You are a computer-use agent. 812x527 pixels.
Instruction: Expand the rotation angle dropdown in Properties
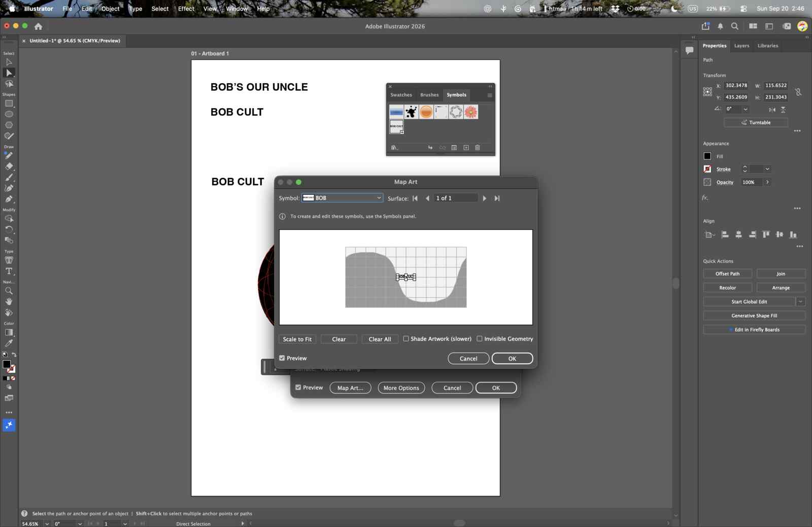[746, 109]
